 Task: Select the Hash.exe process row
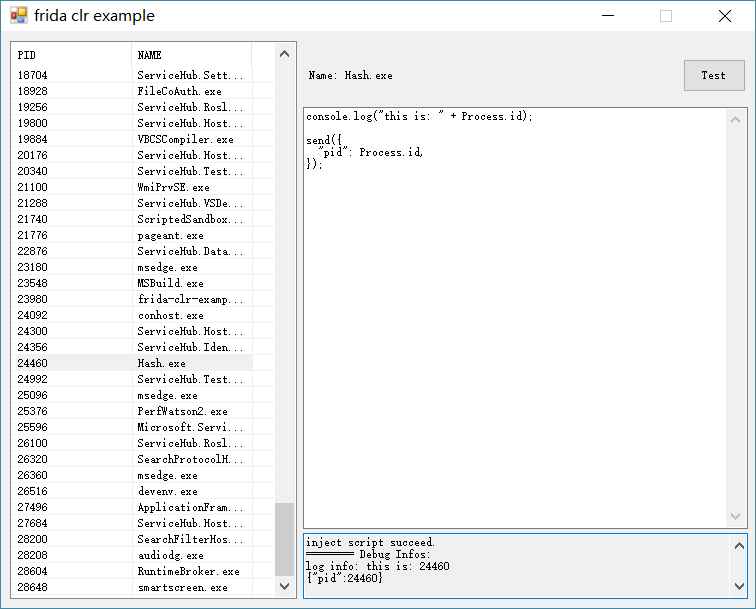[132, 363]
